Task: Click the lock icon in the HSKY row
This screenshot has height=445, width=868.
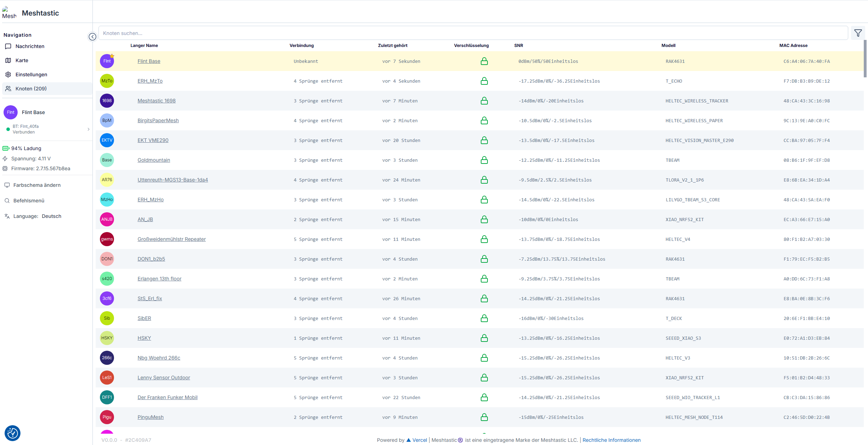Action: (x=484, y=338)
